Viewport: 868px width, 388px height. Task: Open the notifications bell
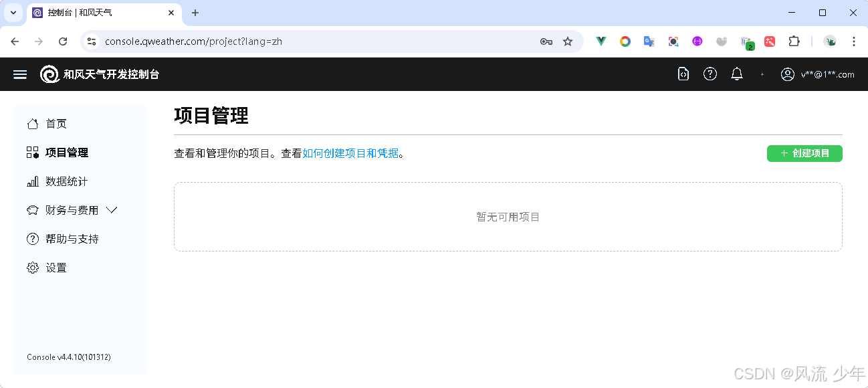point(737,74)
